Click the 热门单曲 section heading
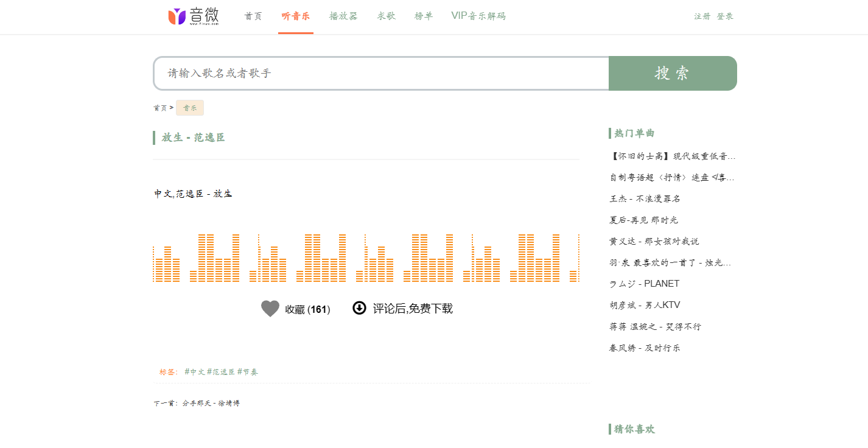Viewport: 868px width, 448px height. [x=634, y=133]
